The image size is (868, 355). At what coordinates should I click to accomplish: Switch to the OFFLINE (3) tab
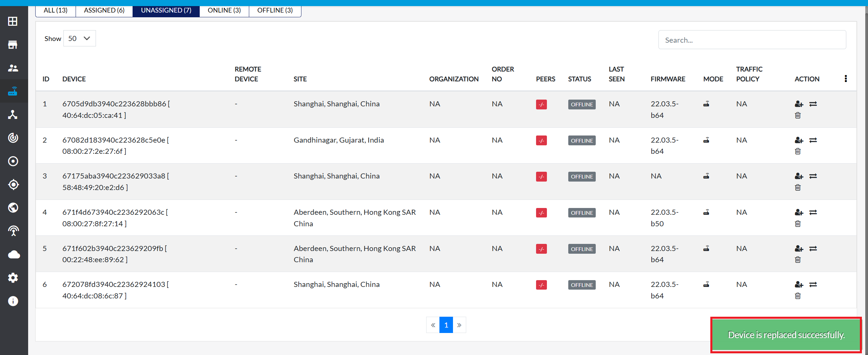275,10
